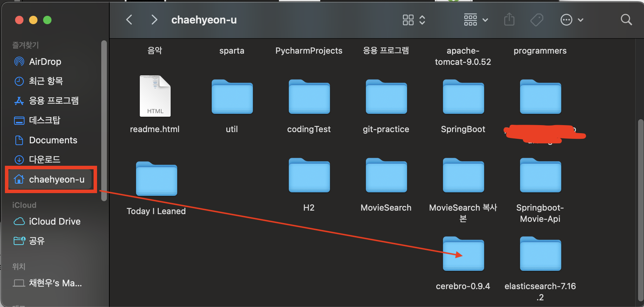Click the green zoom window button
The width and height of the screenshot is (644, 307).
[x=47, y=20]
